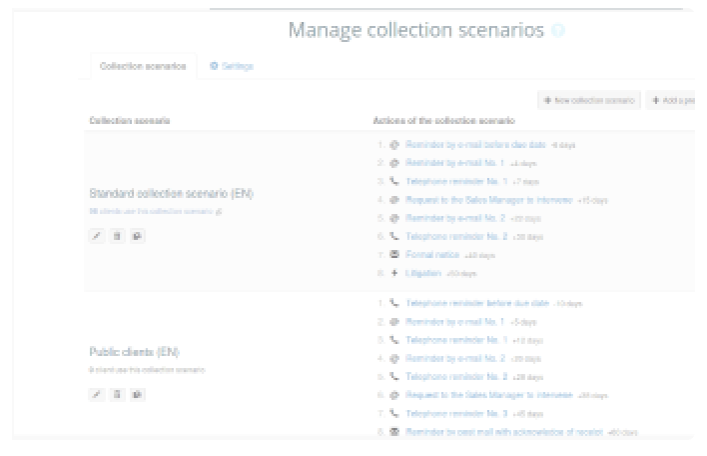
Task: Open Telephone reminder No. 3 in Public clients
Action: coord(456,413)
